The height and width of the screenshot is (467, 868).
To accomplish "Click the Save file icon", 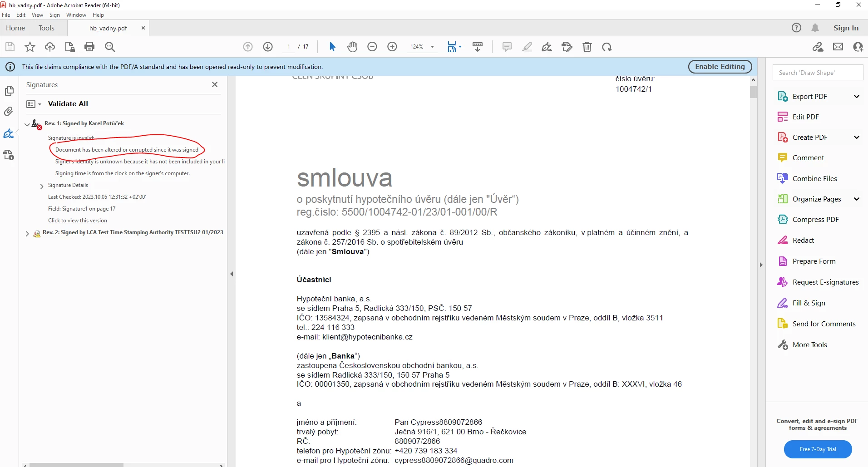I will click(10, 47).
